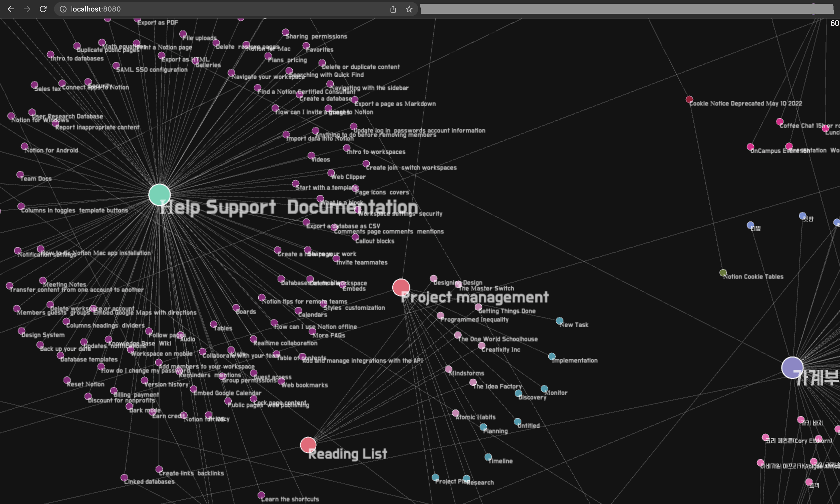Image resolution: width=840 pixels, height=504 pixels.
Task: Select the Team Docs node
Action: [x=20, y=175]
